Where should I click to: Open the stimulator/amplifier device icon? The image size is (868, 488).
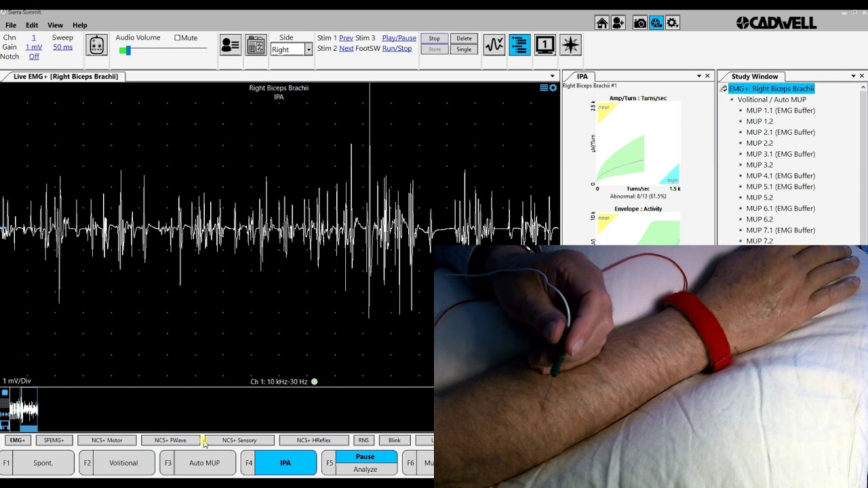click(97, 45)
